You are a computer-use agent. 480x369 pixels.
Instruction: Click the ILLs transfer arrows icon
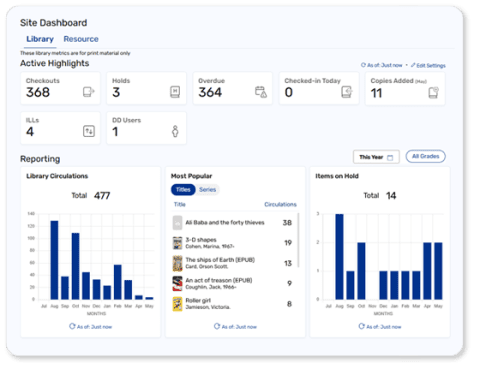point(89,131)
